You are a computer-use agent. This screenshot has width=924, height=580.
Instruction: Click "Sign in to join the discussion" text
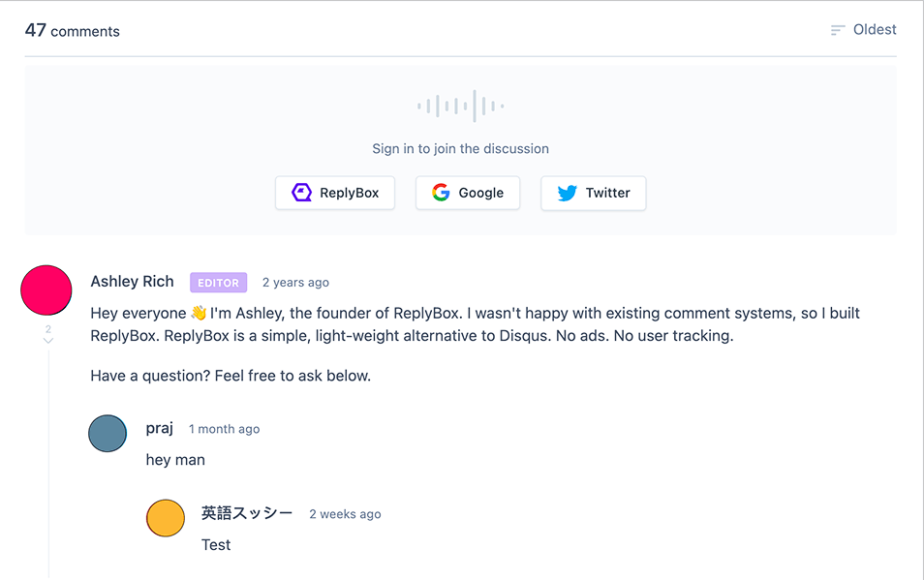460,149
